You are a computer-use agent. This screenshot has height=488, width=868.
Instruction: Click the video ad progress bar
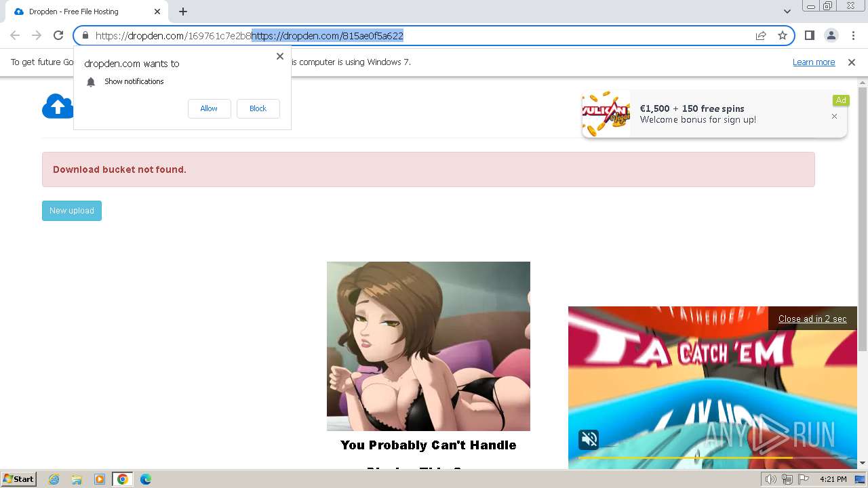712,457
